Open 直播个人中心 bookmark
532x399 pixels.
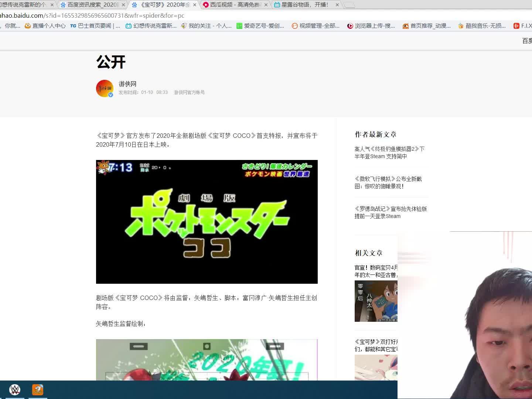45,26
